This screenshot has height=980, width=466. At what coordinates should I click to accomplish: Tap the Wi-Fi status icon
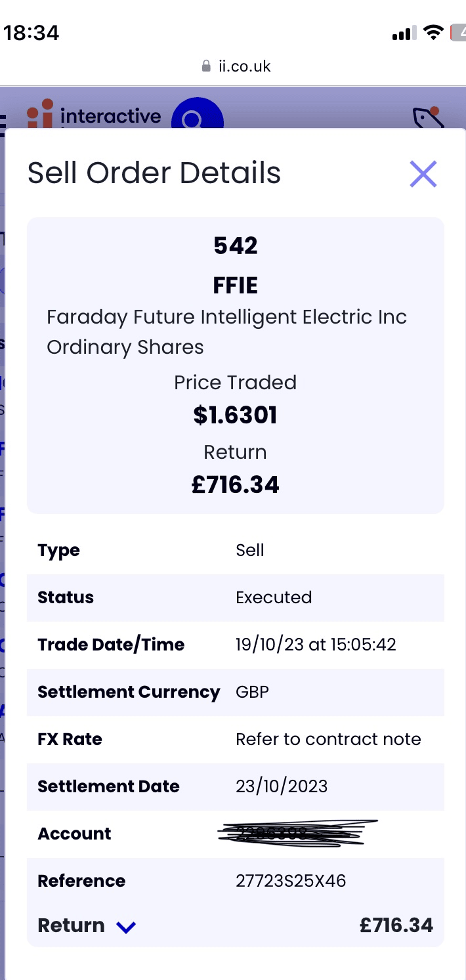(x=433, y=33)
